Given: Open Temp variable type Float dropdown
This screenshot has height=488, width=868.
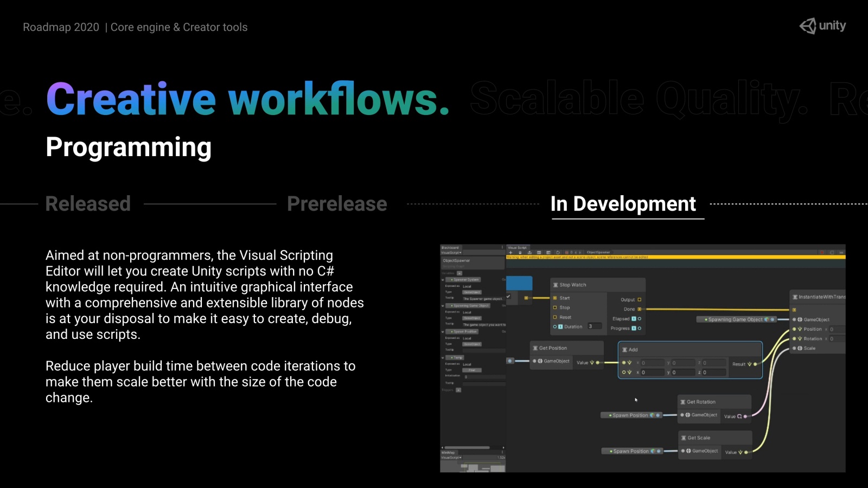Looking at the screenshot, I should pyautogui.click(x=472, y=370).
